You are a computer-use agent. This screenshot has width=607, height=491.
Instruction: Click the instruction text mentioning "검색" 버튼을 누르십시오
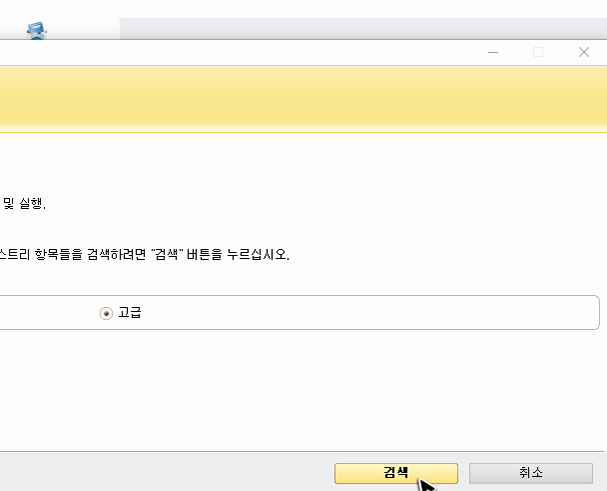pyautogui.click(x=144, y=254)
